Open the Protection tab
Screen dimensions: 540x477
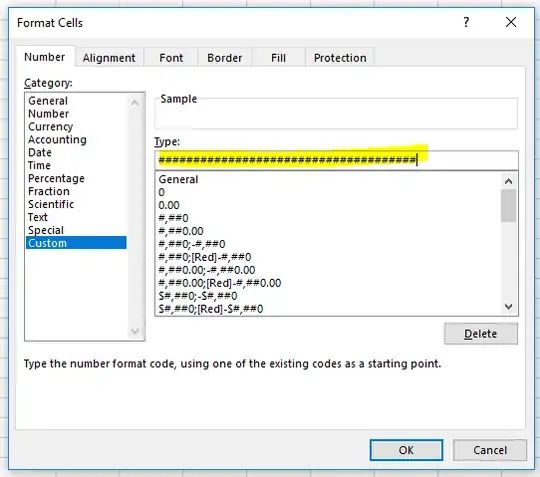tap(340, 58)
